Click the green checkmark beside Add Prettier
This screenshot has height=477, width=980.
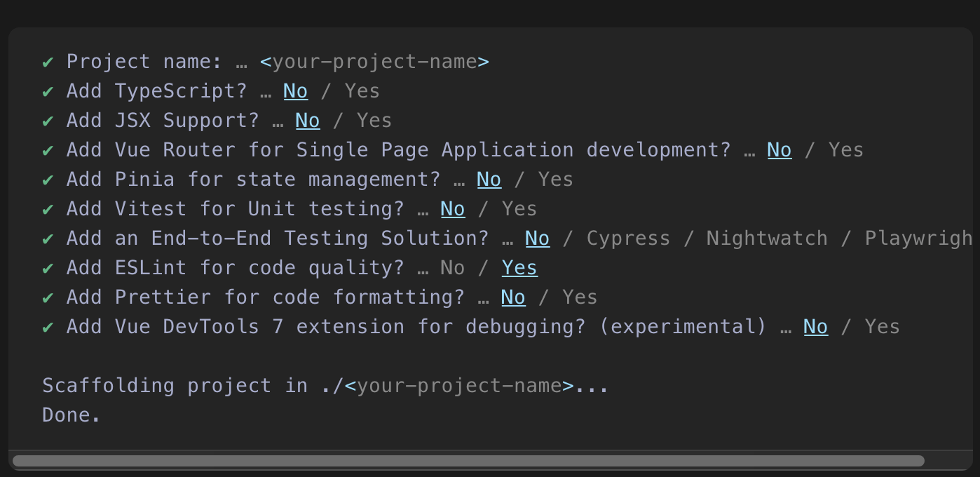click(48, 298)
